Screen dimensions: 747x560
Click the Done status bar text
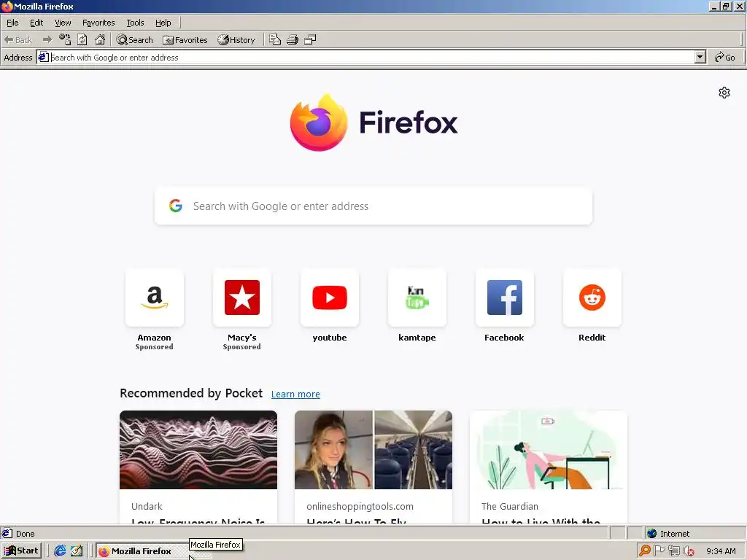pos(26,534)
